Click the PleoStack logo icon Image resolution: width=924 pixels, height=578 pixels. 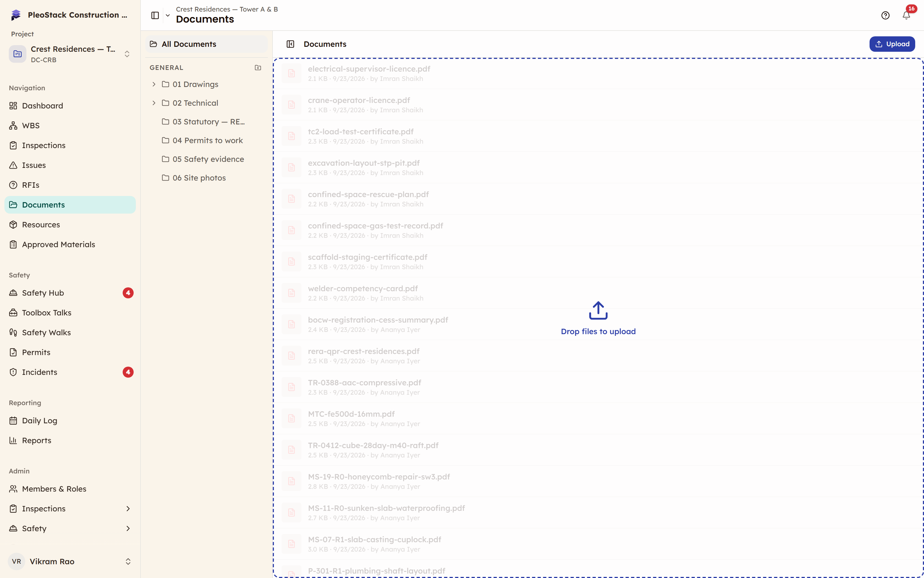[x=16, y=15]
